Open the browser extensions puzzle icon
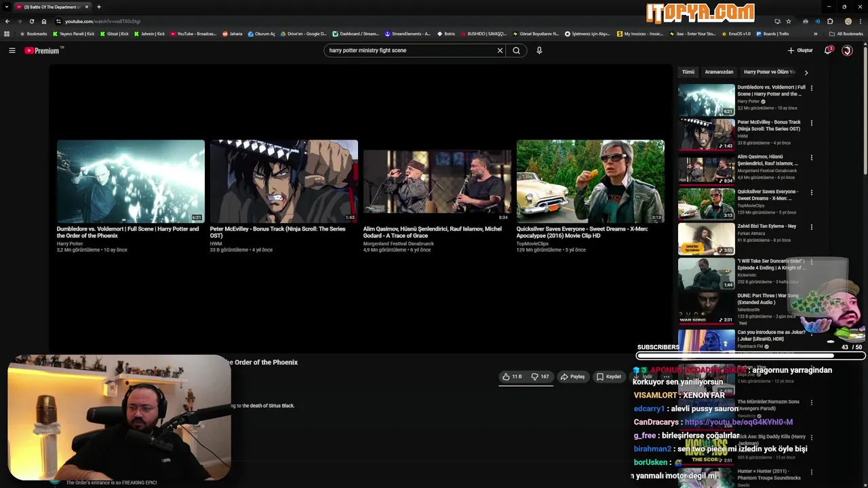This screenshot has height=488, width=868. (x=830, y=21)
